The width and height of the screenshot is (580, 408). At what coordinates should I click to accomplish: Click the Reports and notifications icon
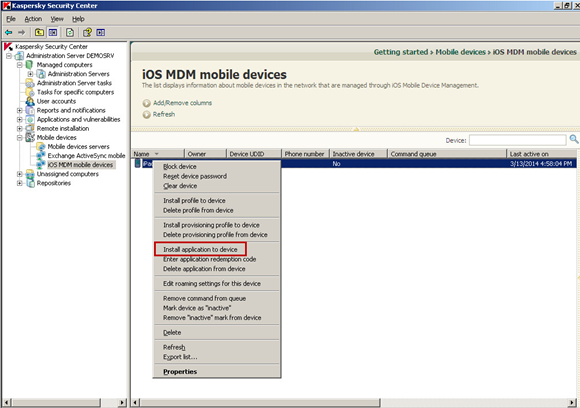[30, 110]
